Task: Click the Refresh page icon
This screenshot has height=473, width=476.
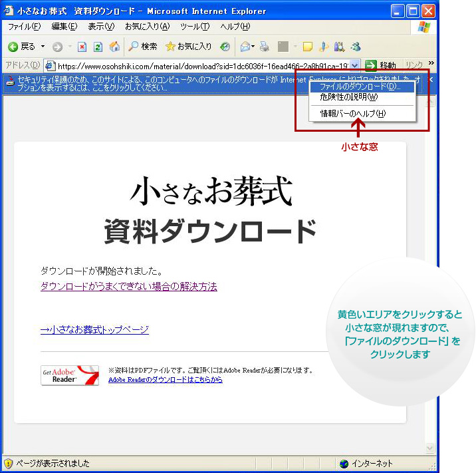Action: tap(98, 47)
